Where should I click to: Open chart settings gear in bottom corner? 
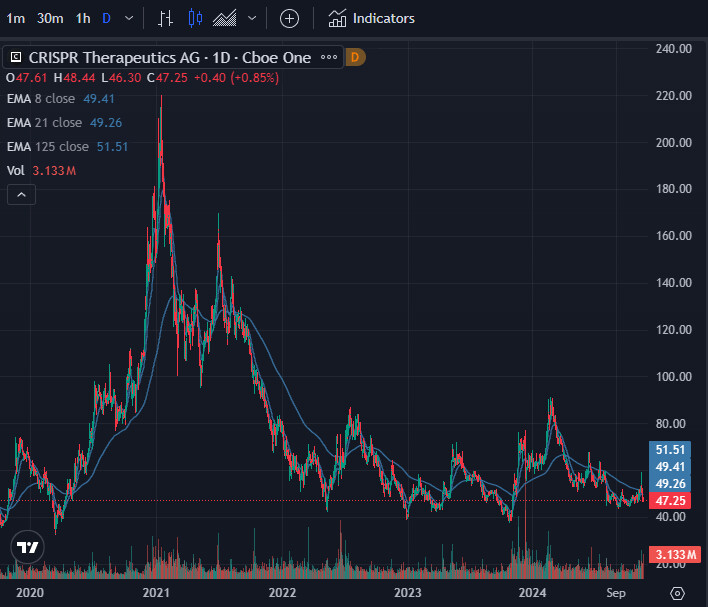coord(677,593)
